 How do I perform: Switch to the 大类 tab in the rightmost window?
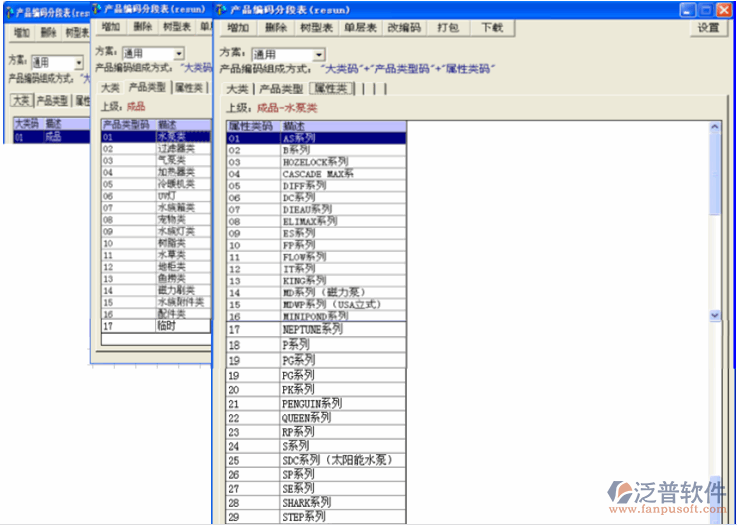(237, 89)
